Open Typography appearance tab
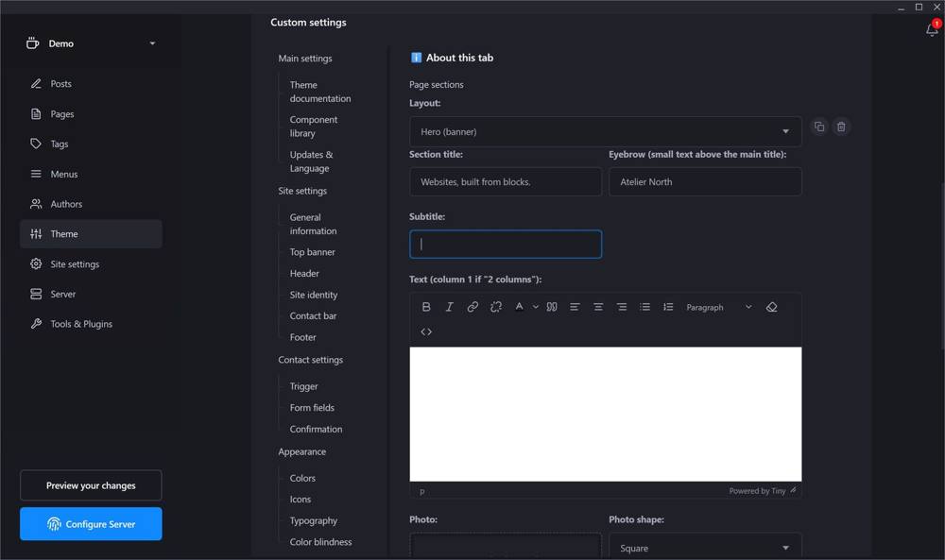Image resolution: width=945 pixels, height=560 pixels. tap(314, 521)
